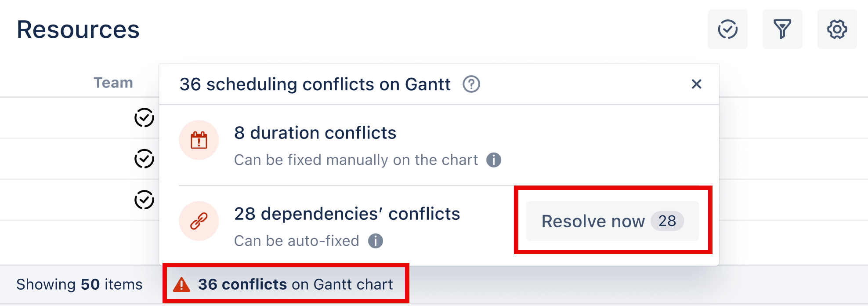Sort by the Team column header

(113, 83)
